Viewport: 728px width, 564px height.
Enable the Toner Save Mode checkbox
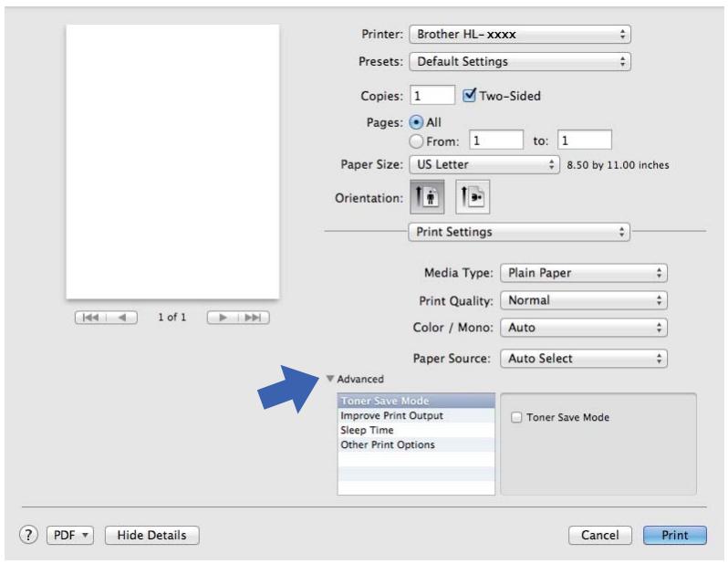(516, 417)
